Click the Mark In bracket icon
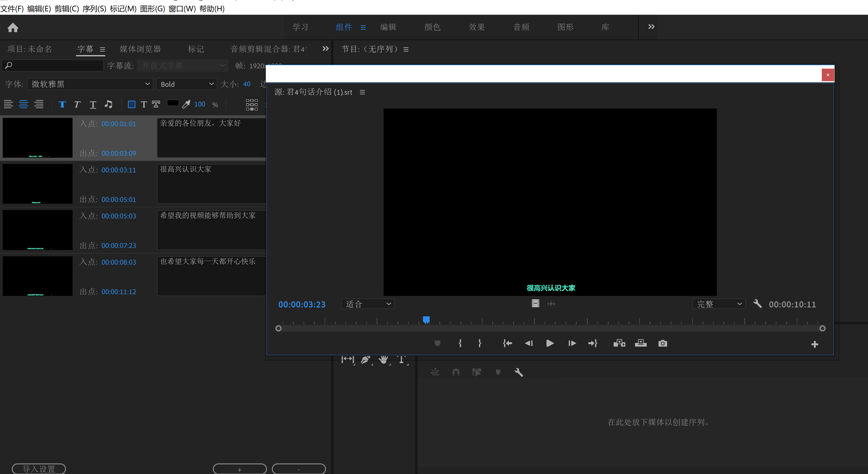 coord(460,343)
